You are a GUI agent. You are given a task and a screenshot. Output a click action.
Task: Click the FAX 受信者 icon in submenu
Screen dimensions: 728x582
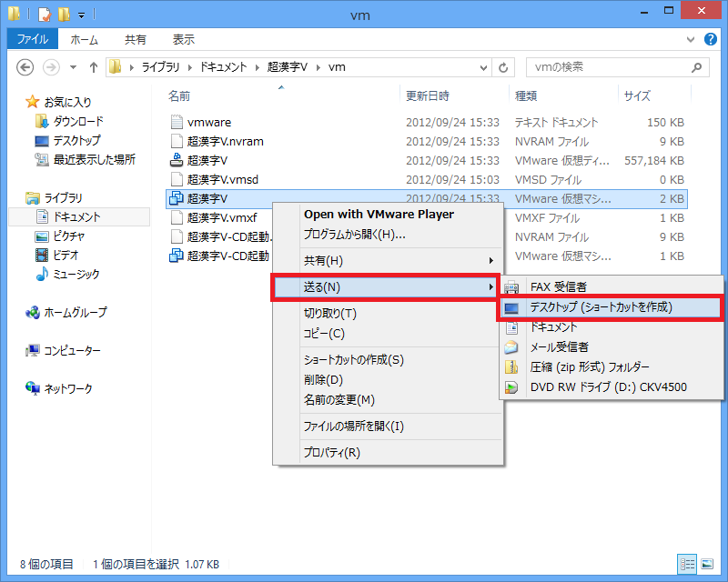(512, 287)
